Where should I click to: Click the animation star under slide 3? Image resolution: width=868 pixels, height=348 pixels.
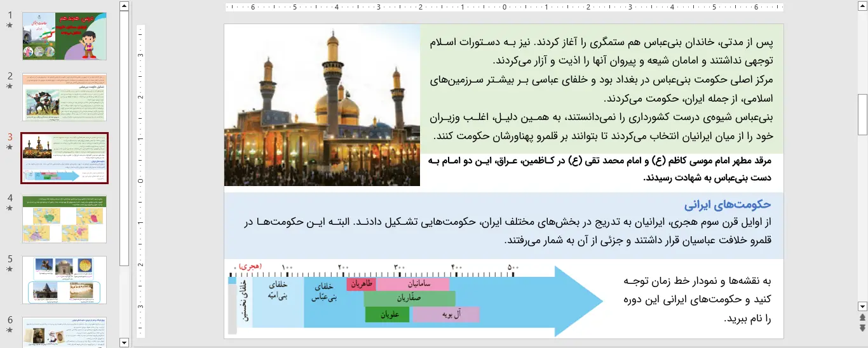[9, 147]
